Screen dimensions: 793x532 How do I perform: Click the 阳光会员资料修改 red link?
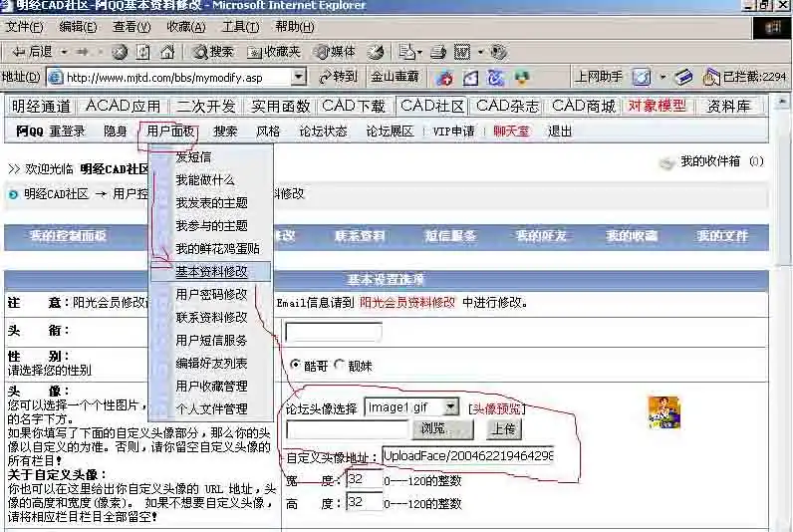[x=407, y=303]
